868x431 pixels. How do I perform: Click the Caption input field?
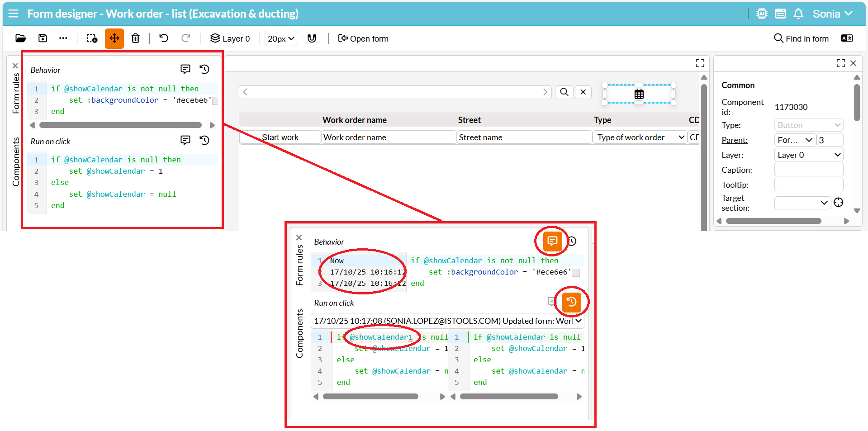coord(808,170)
